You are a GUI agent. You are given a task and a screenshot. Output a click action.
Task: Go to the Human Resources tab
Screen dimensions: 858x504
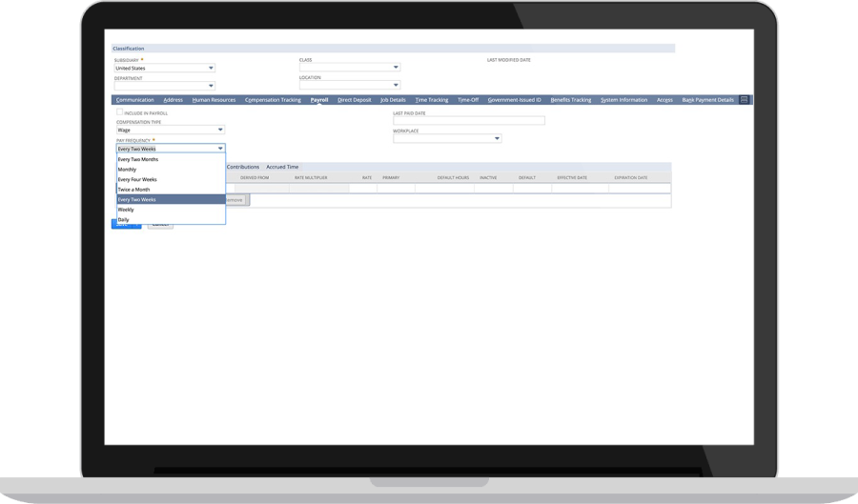coord(214,100)
